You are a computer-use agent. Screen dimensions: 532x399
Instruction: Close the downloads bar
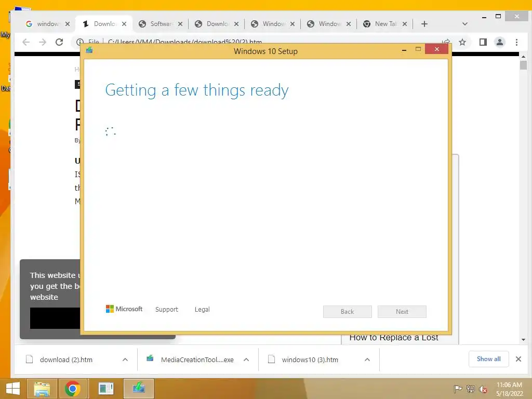518,359
